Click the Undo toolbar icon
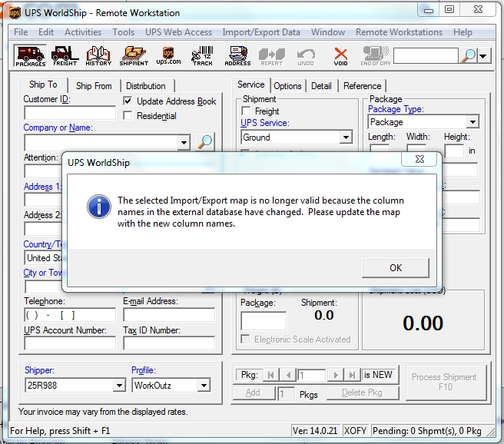This screenshot has height=444, width=504. 306,56
